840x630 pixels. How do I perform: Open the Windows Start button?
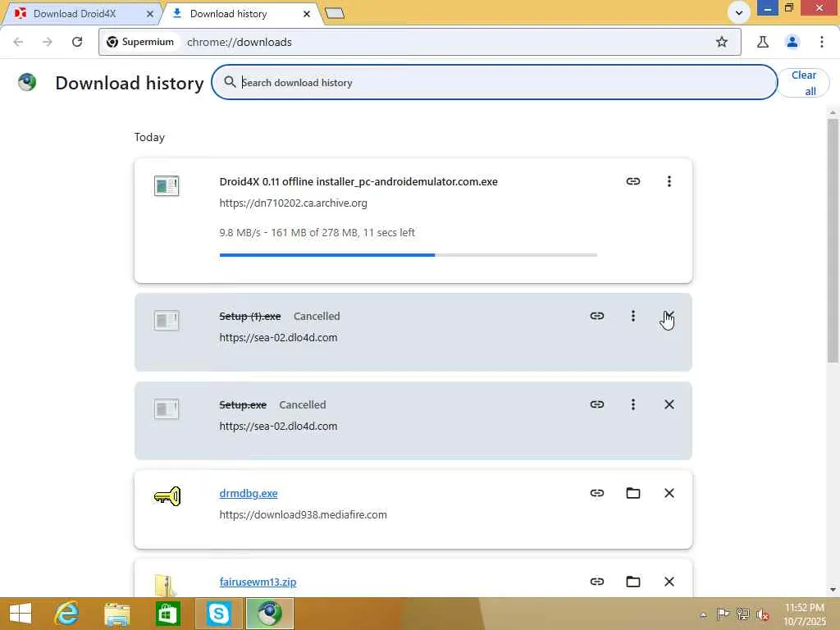(21, 614)
